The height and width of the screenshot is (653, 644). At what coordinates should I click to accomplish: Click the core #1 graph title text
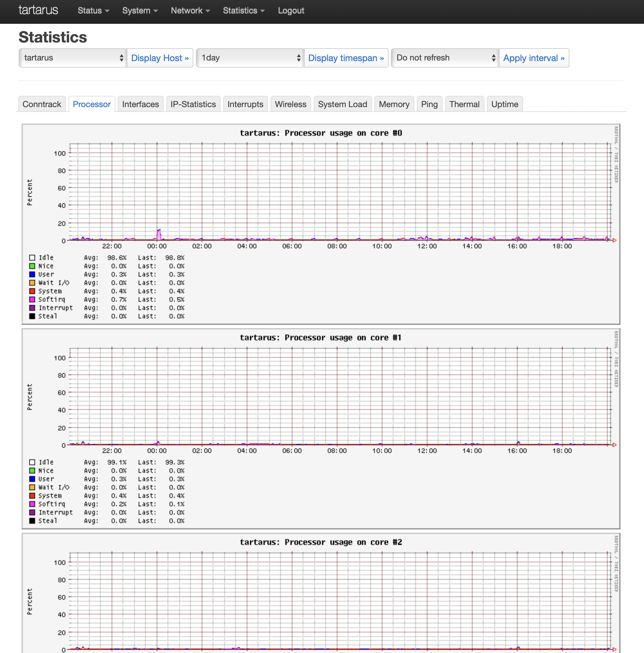(321, 337)
